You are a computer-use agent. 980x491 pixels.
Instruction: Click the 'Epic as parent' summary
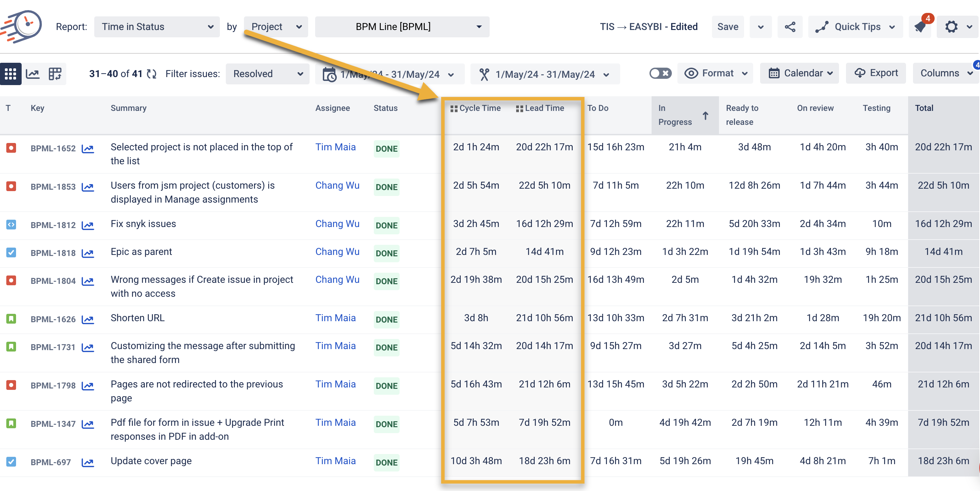click(141, 251)
